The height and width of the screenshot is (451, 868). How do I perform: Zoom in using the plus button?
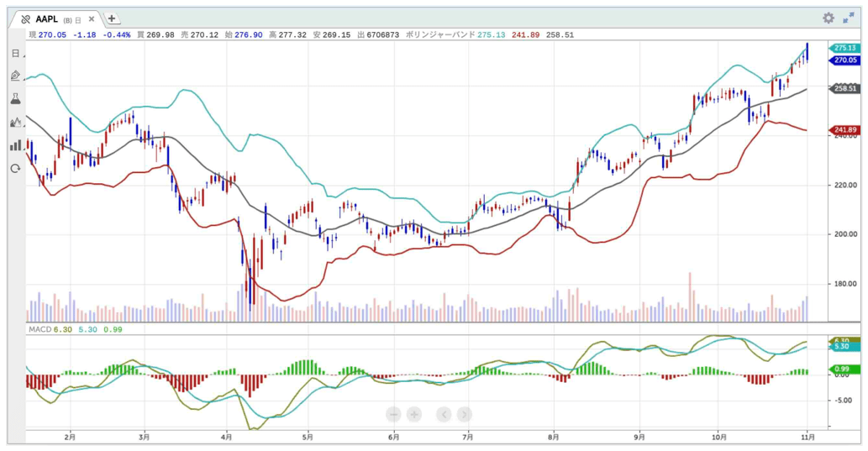pos(414,414)
